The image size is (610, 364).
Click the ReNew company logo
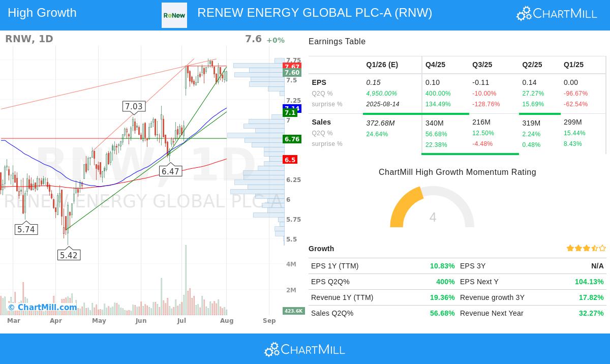174,15
